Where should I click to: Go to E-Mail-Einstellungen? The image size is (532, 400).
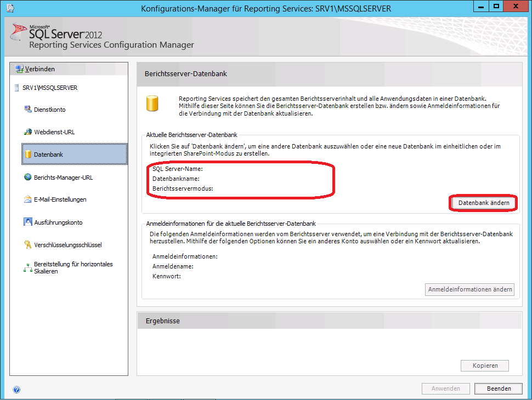pyautogui.click(x=60, y=199)
